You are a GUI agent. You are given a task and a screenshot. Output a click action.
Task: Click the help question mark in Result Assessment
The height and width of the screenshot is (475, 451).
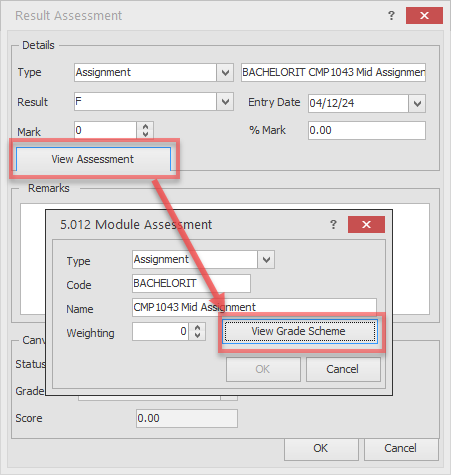pos(391,15)
